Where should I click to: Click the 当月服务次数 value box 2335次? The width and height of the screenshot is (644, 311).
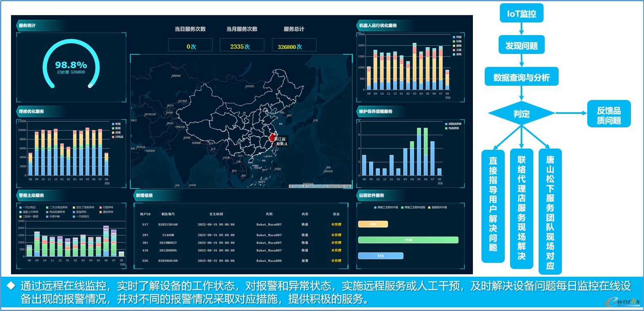coord(242,45)
